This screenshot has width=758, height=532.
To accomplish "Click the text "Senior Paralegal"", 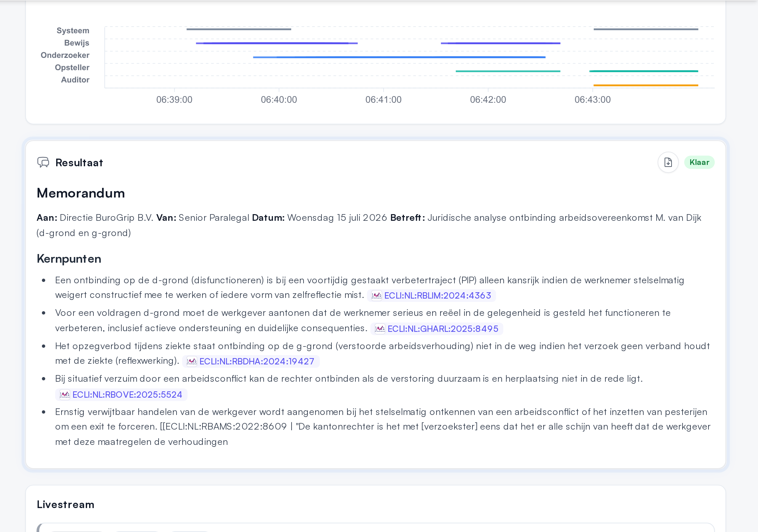I will 214,218.
